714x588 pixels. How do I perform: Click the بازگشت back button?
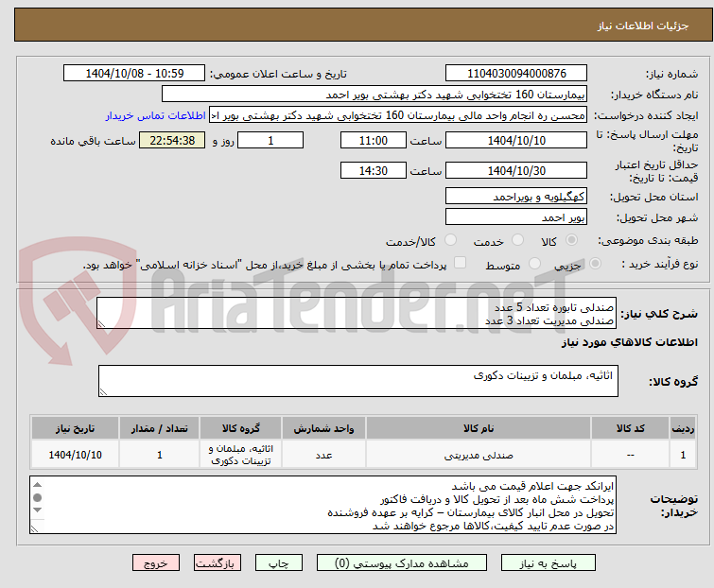click(218, 563)
